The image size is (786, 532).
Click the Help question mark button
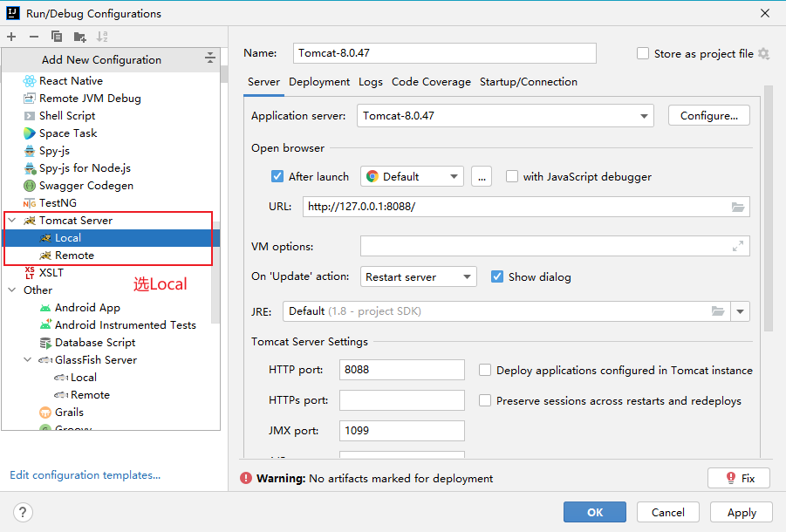23,512
